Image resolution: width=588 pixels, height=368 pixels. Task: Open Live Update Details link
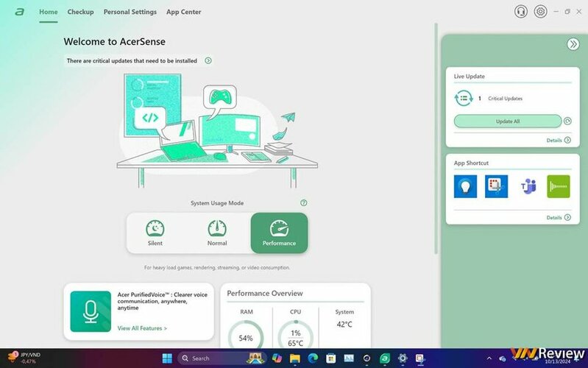tap(559, 141)
